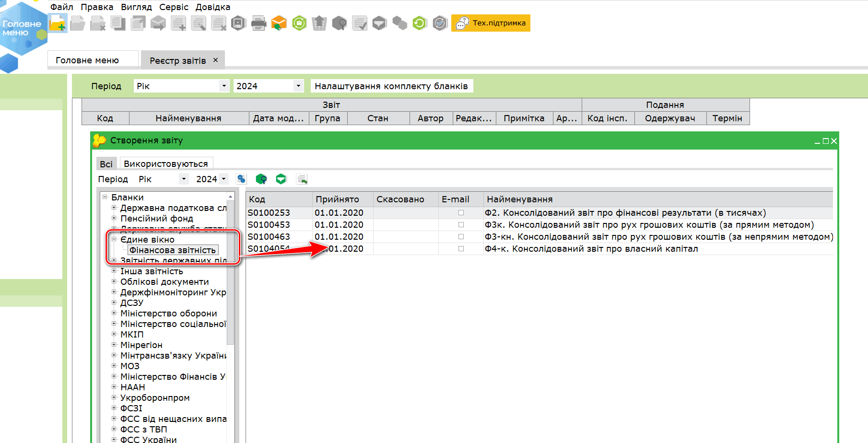This screenshot has height=443, width=868.
Task: Tick the E-mail checkbox for S0100253
Action: click(461, 212)
